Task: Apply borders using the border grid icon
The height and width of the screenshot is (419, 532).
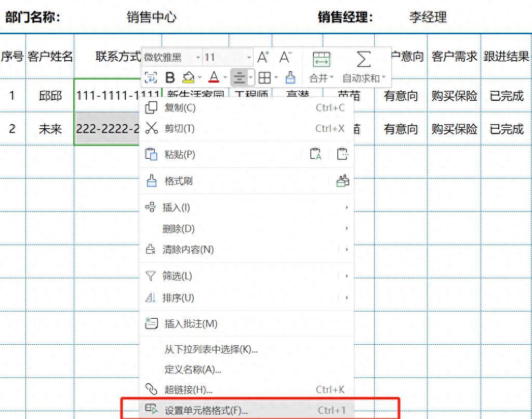Action: point(264,78)
